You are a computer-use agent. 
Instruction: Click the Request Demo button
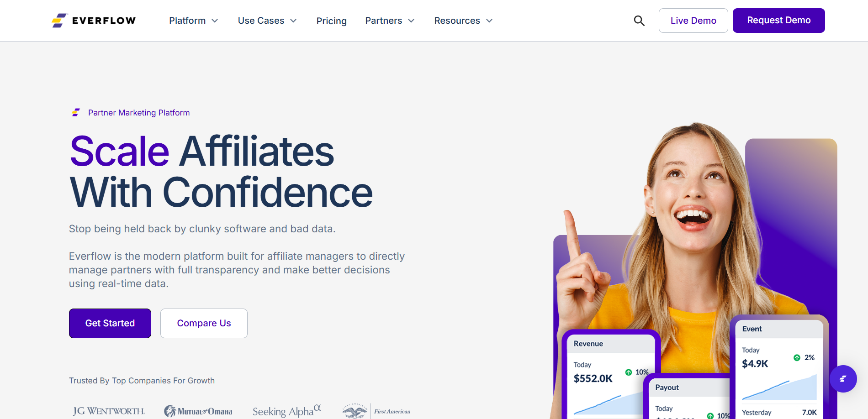779,21
